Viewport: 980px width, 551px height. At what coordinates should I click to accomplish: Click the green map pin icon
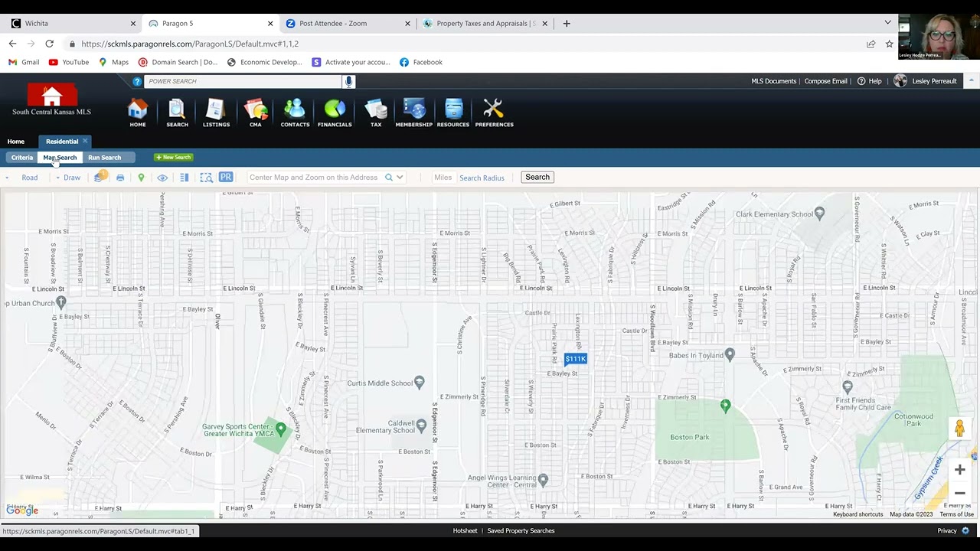point(141,178)
